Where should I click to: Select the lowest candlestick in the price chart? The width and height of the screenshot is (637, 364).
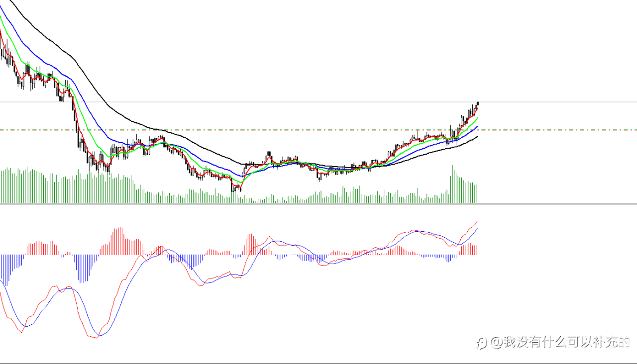[x=233, y=188]
